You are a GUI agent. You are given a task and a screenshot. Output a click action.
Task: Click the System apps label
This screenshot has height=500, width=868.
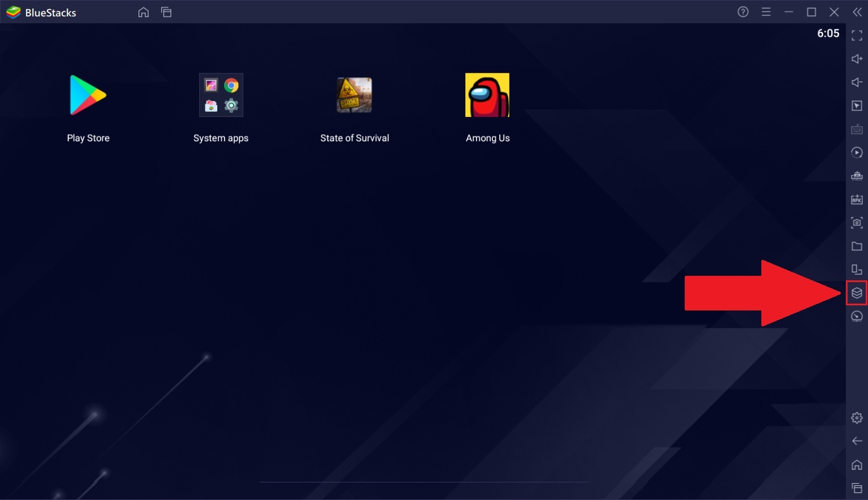tap(221, 138)
